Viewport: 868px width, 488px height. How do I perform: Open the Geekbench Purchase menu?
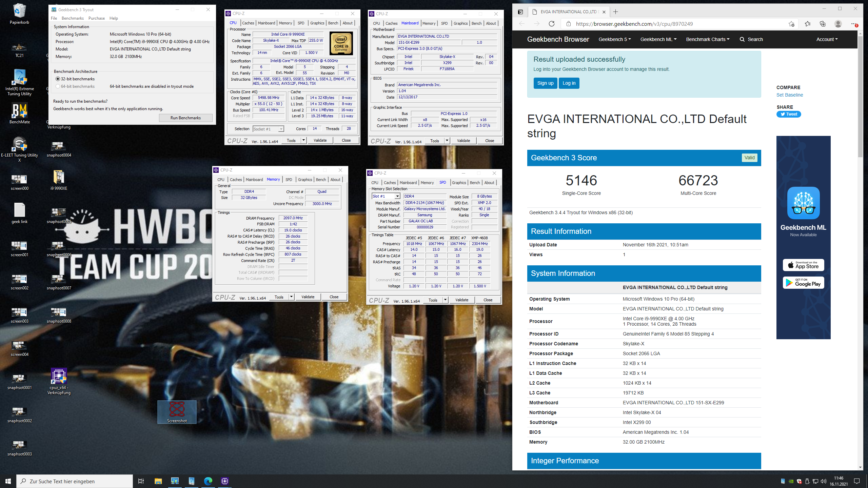(97, 18)
